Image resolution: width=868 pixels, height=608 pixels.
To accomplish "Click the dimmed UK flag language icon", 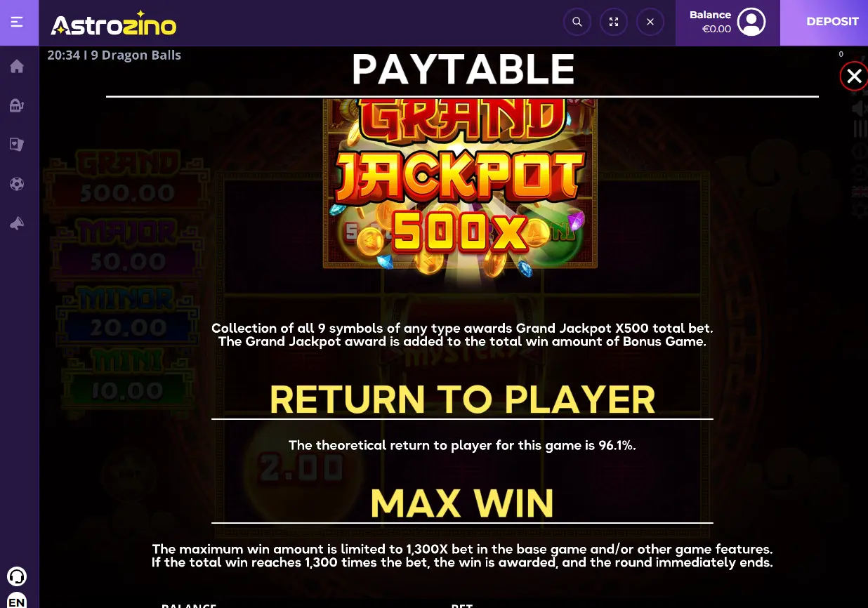I will click(860, 191).
